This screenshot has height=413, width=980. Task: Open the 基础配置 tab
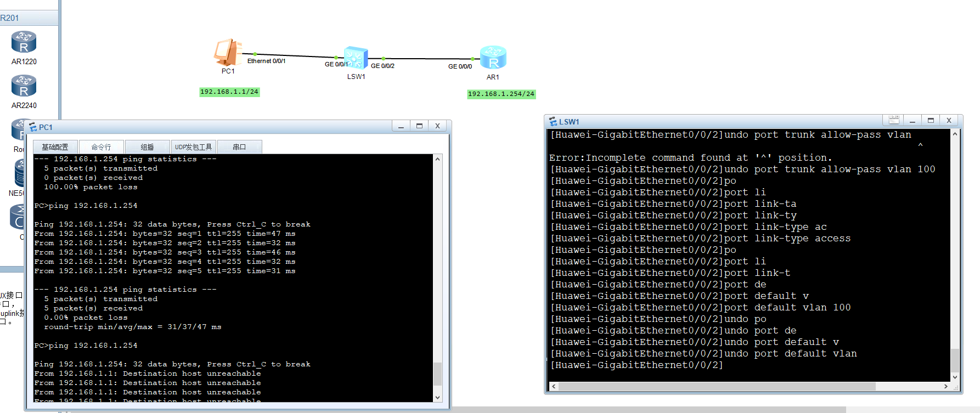pos(55,147)
